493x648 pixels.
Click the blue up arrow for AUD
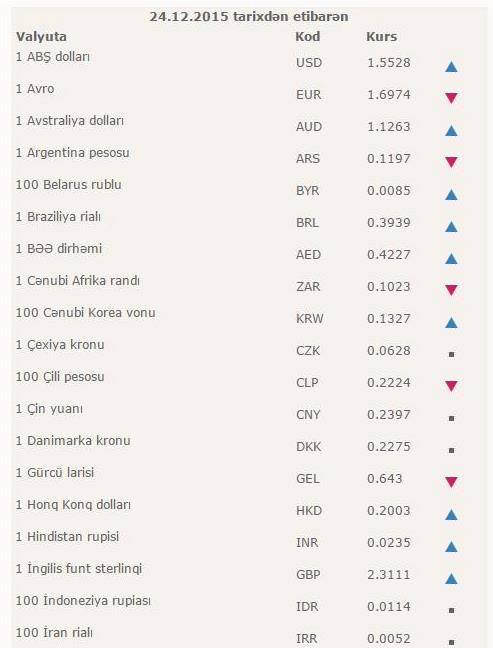pos(451,131)
